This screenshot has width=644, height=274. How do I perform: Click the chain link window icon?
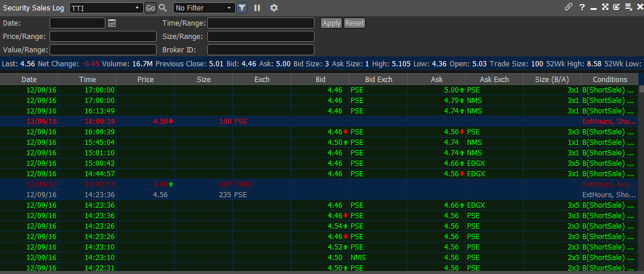(569, 7)
